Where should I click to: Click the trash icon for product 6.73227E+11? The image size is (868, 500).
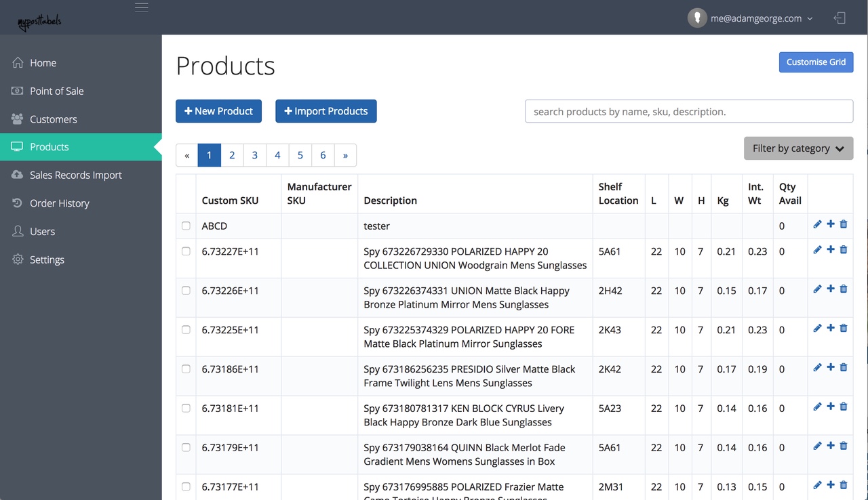point(844,250)
